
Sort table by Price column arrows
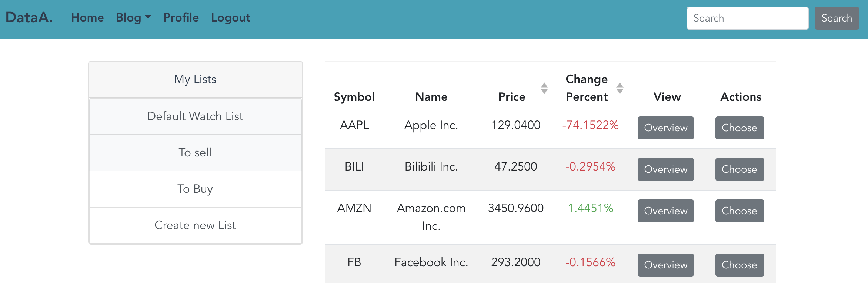[x=544, y=88]
